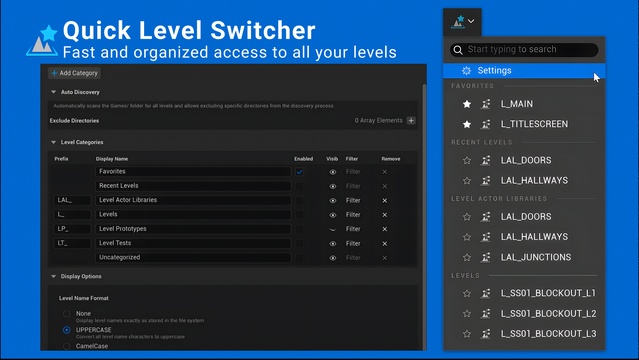Toggle visibility eye for Favorites category

(x=333, y=172)
